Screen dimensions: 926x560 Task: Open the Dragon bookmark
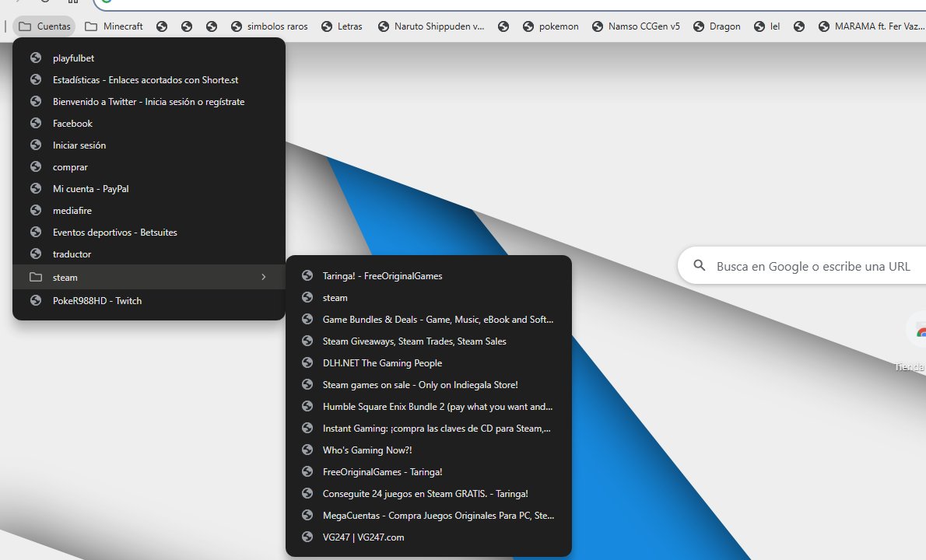[717, 26]
